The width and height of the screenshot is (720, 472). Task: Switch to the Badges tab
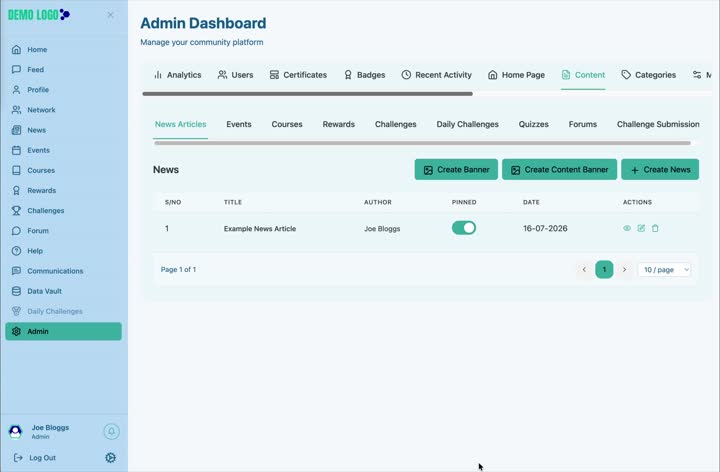pyautogui.click(x=365, y=75)
